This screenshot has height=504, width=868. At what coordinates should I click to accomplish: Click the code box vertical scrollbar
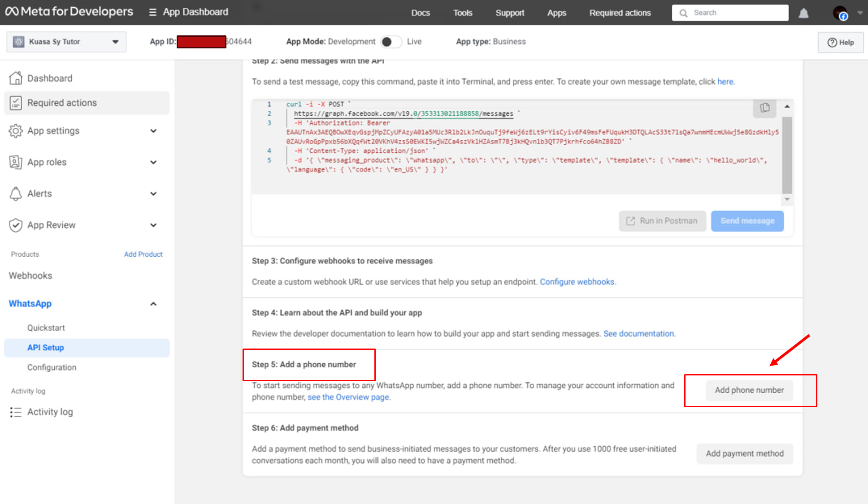tap(787, 155)
